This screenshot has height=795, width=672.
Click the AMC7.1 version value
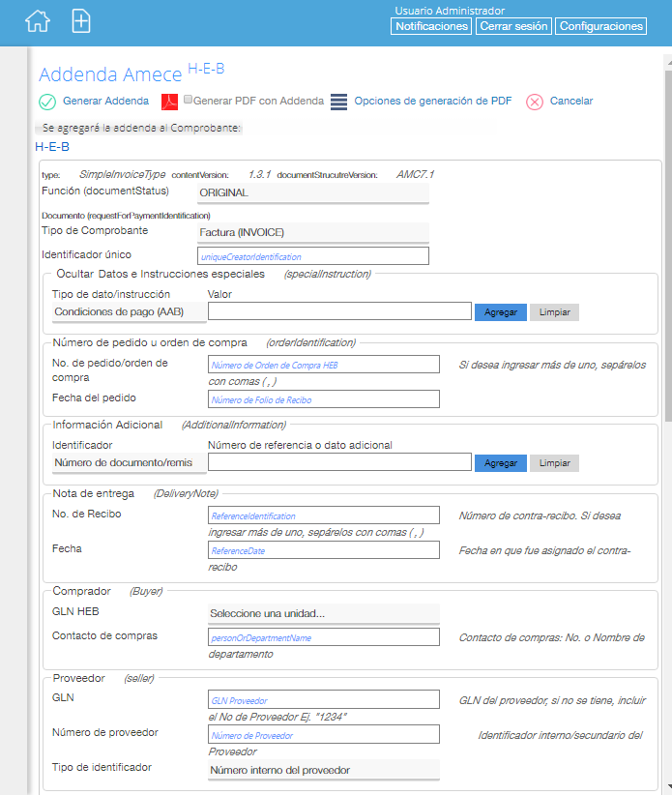(415, 174)
